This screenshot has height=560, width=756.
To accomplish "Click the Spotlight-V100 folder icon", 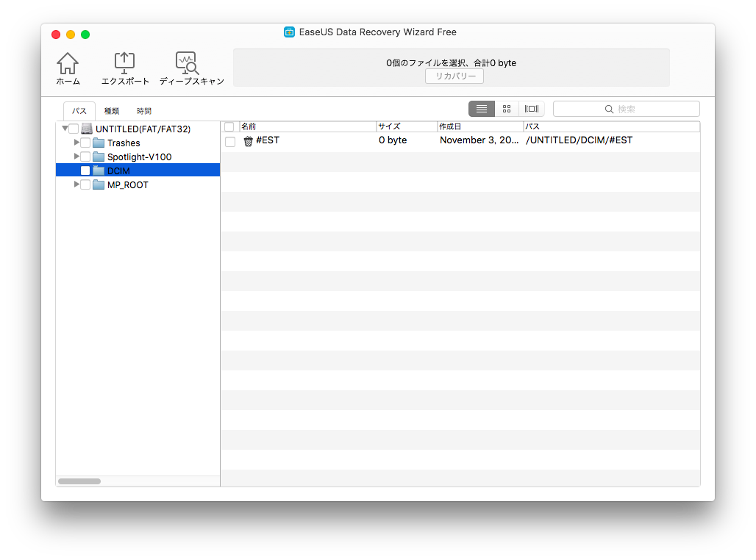I will (x=99, y=157).
